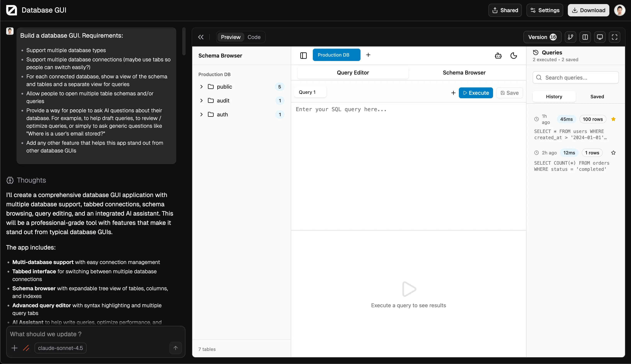
Task: Switch to the Schema Browser tab
Action: [464, 73]
